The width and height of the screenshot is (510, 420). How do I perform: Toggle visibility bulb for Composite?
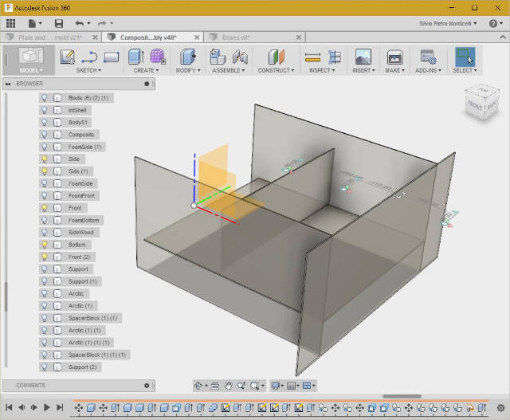[x=45, y=135]
